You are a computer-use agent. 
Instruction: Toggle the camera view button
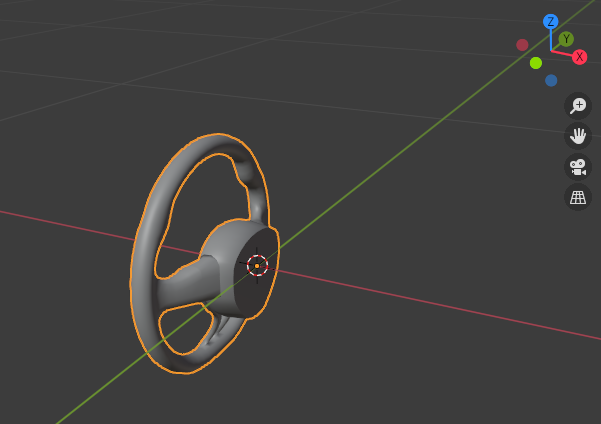pyautogui.click(x=578, y=167)
